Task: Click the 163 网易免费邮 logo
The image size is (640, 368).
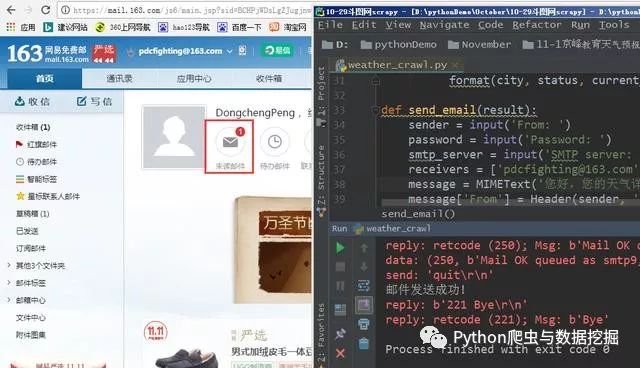Action: click(x=47, y=53)
